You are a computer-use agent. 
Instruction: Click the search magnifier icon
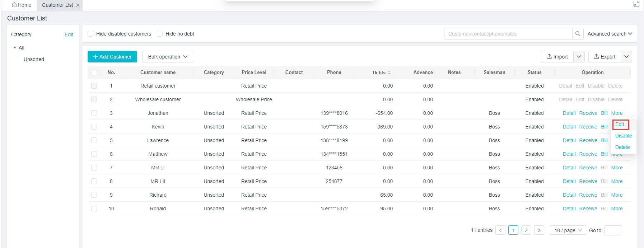(578, 34)
